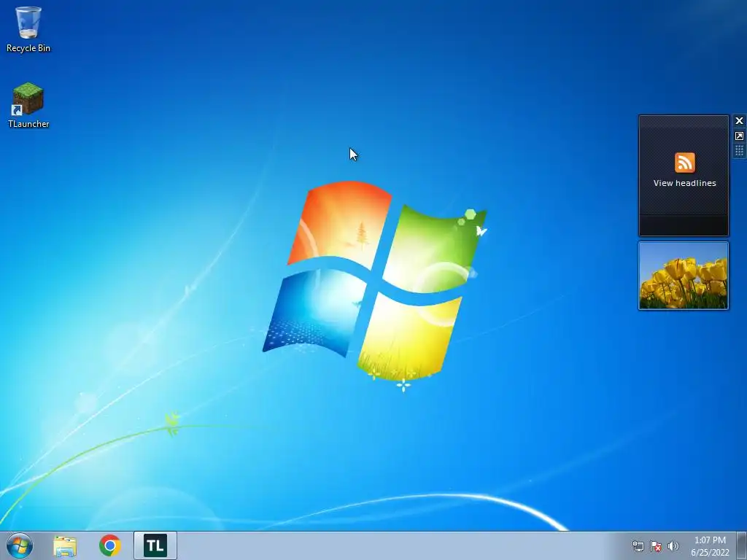
Task: Open the network status tray icon
Action: point(638,546)
